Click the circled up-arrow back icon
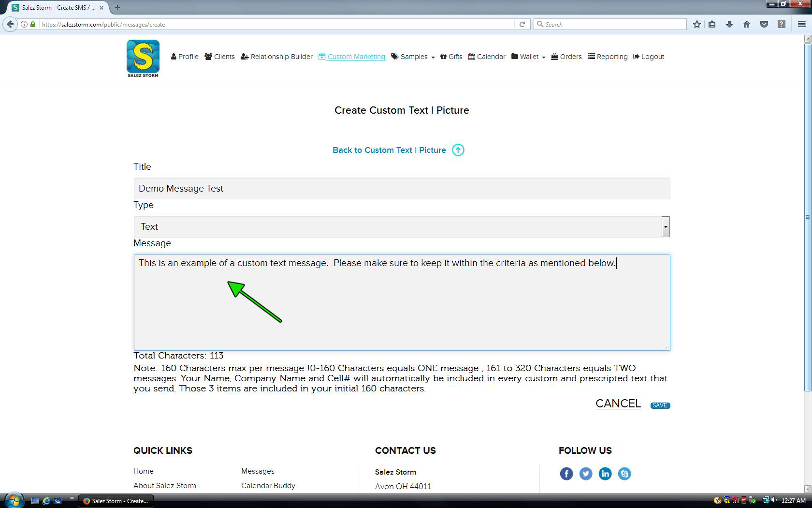Viewport: 812px width, 508px height. 458,150
